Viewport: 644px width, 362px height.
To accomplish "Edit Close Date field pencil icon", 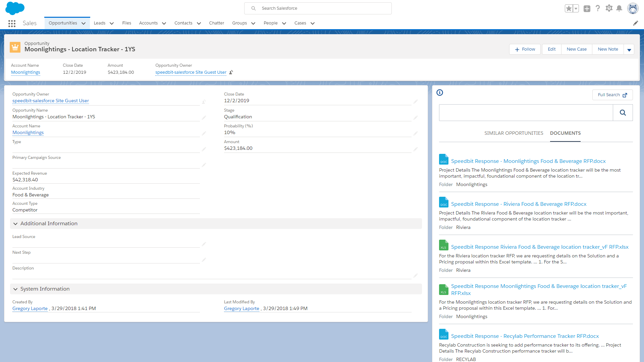I will [x=416, y=102].
